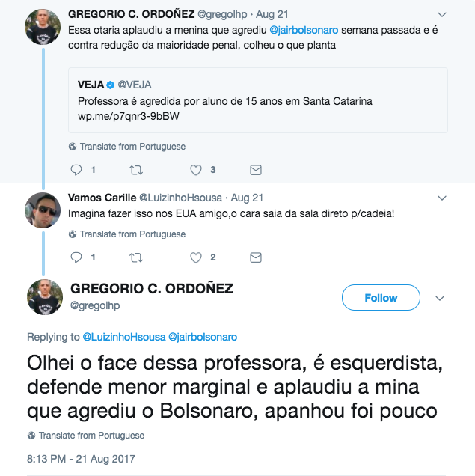Open the wp.me/p7qnr3-9bBW link
Screen dimensions: 475x476
coord(129,116)
